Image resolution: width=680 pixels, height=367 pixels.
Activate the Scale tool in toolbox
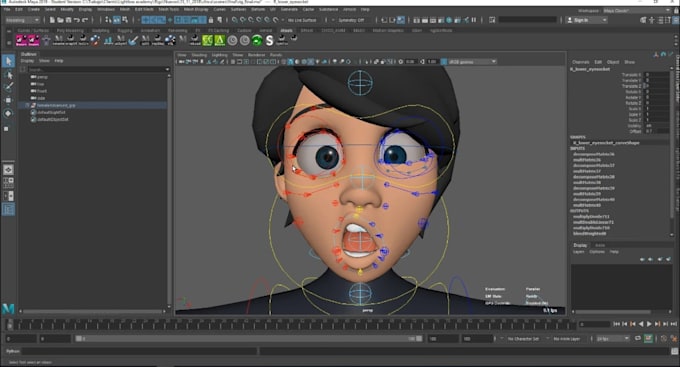click(x=6, y=128)
